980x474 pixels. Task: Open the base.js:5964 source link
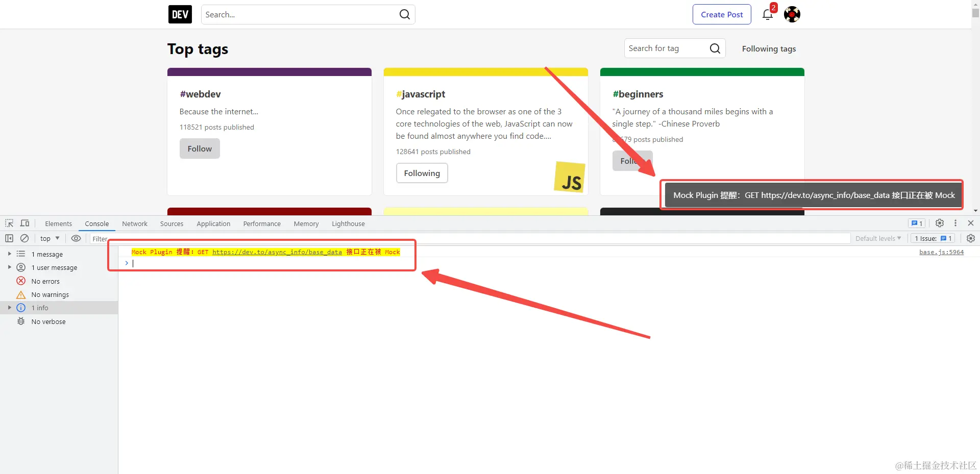pyautogui.click(x=941, y=252)
